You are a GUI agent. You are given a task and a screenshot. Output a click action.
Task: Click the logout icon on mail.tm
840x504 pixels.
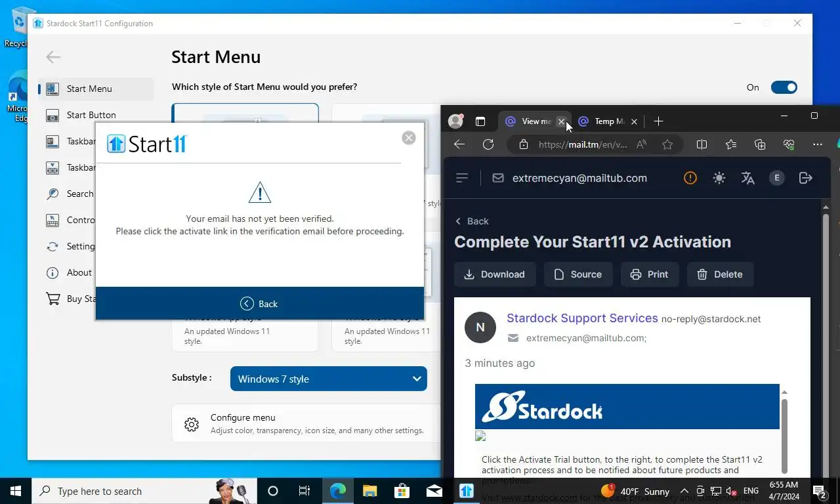(806, 178)
